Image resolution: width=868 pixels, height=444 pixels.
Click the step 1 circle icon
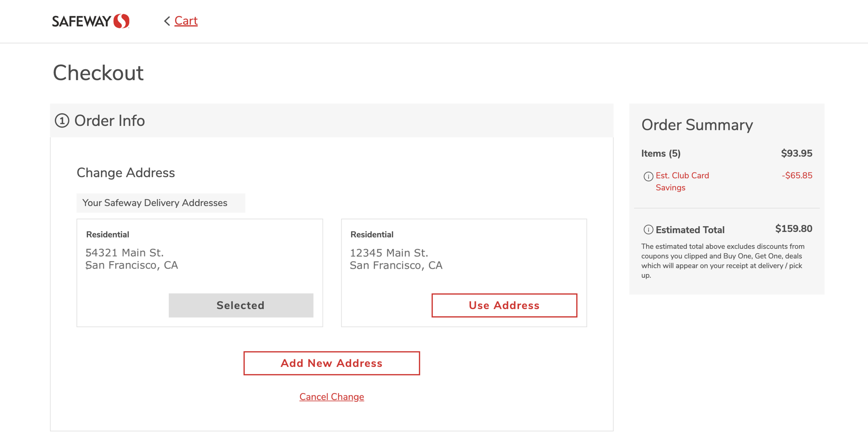pyautogui.click(x=62, y=121)
